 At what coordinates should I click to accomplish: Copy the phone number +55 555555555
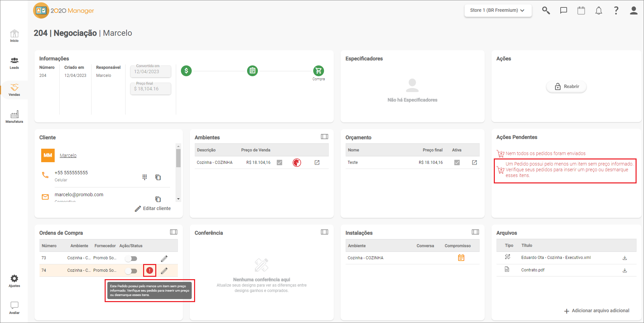pyautogui.click(x=158, y=177)
